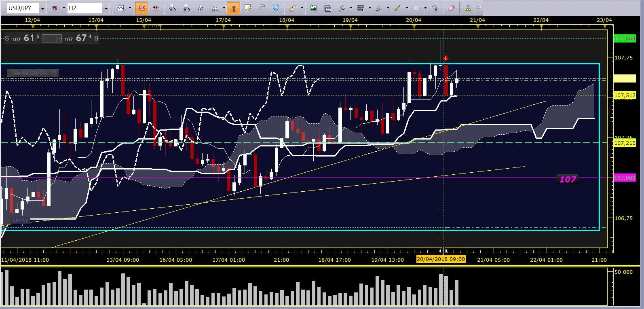644x309 pixels.
Task: Expand the unlink chart options arrow
Action: click(x=64, y=8)
